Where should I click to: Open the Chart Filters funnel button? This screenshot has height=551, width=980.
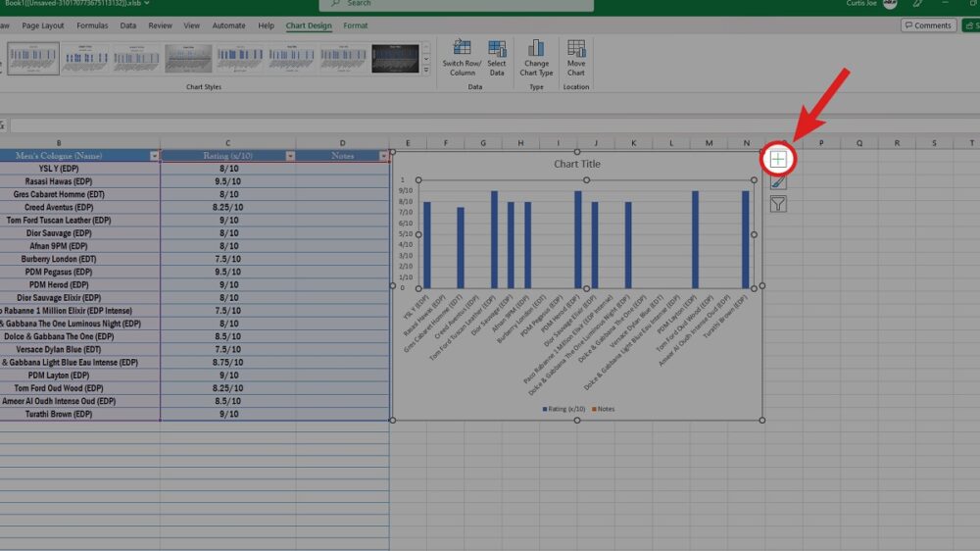(x=777, y=204)
